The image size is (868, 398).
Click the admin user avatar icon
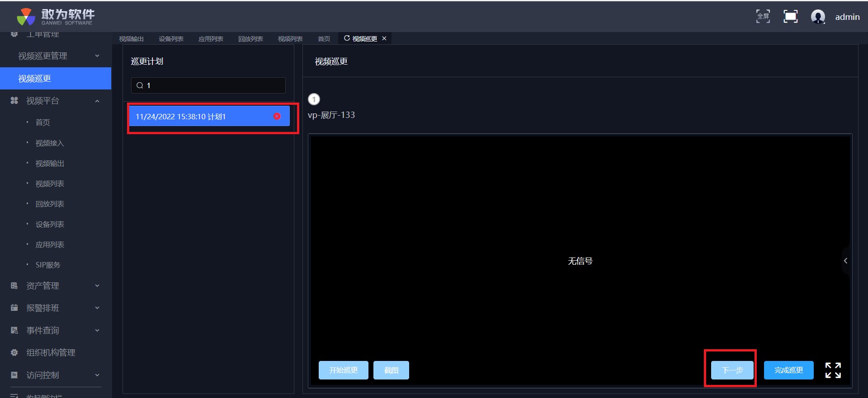pos(818,17)
